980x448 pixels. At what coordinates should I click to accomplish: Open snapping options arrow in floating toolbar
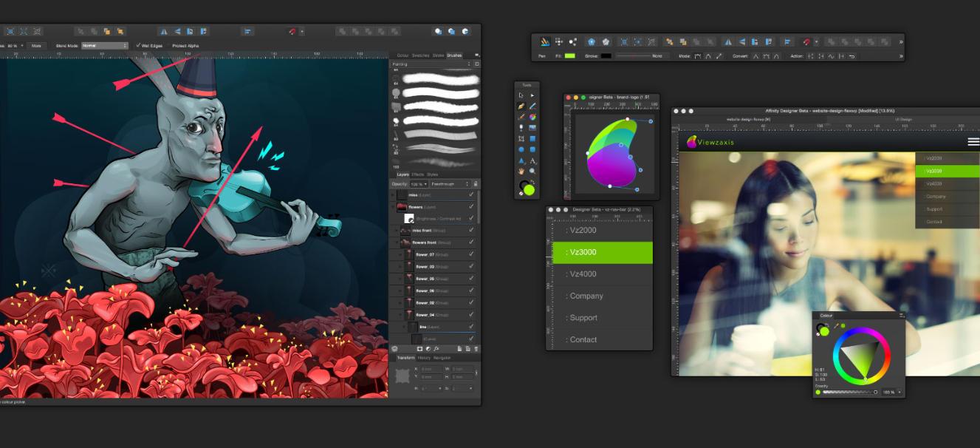point(816,41)
